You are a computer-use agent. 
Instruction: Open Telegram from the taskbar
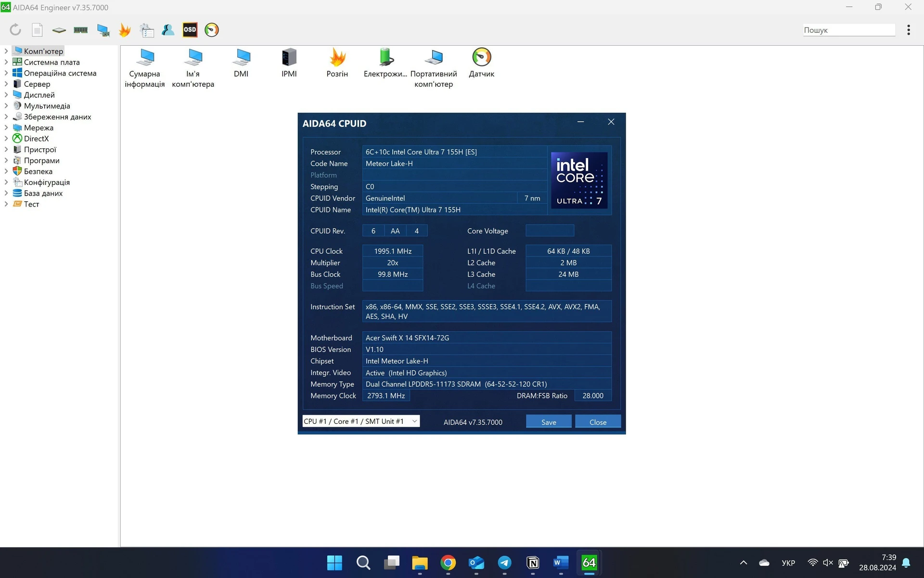coord(504,562)
